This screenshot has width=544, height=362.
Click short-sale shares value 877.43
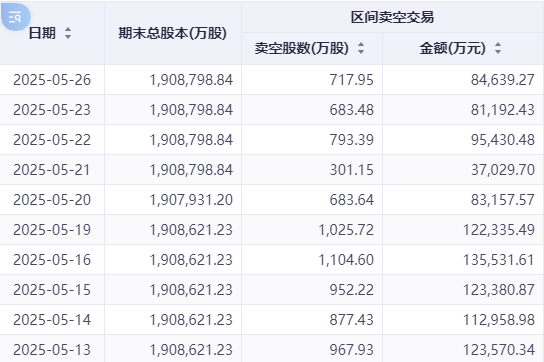point(351,320)
